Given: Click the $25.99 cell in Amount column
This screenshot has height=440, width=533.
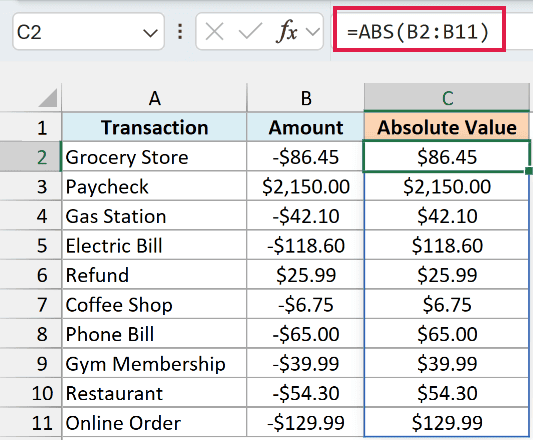Looking at the screenshot, I should coord(306,275).
